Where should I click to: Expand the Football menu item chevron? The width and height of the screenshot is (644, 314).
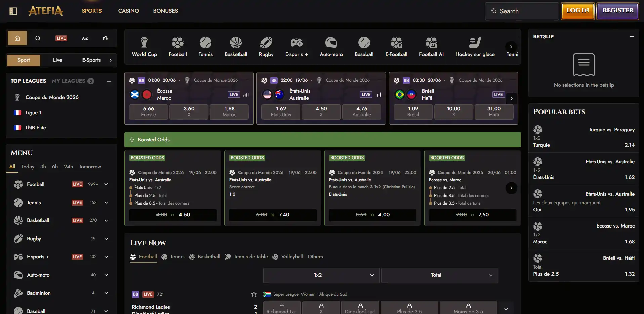[x=106, y=184]
